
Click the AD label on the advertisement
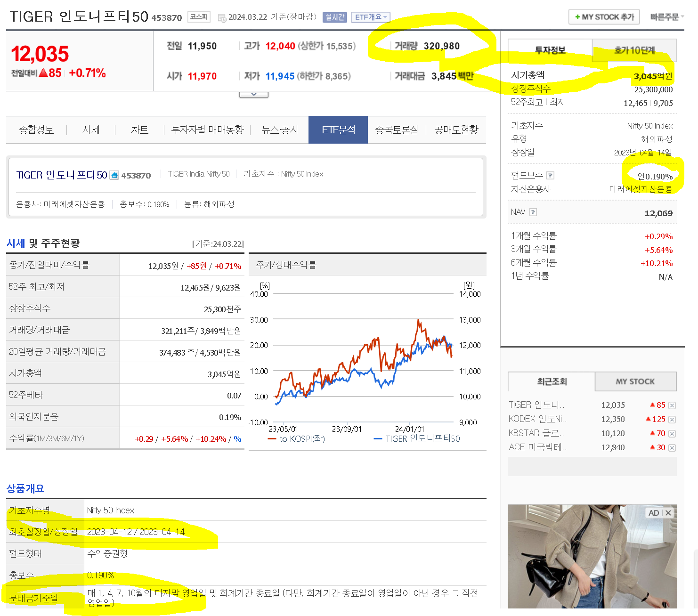point(654,513)
